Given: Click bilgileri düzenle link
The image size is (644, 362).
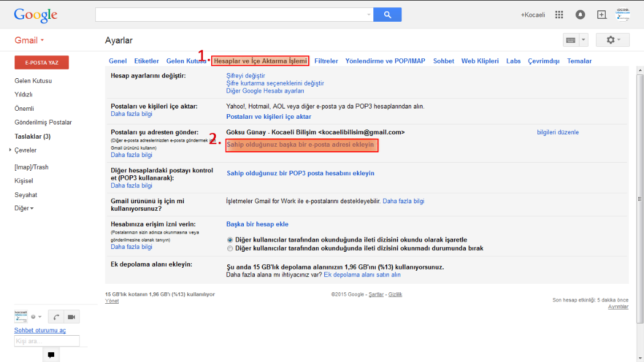Looking at the screenshot, I should pos(558,132).
